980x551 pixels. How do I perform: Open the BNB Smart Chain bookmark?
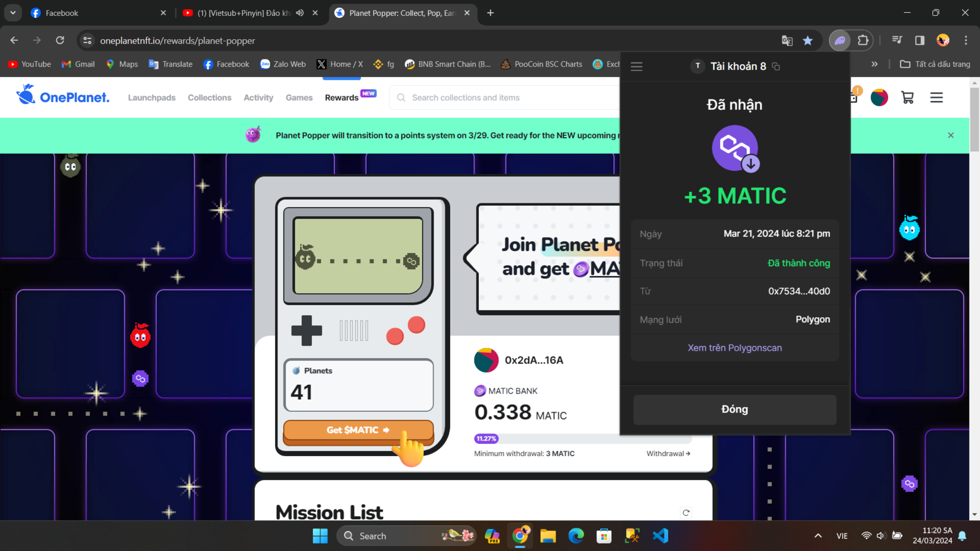click(448, 64)
